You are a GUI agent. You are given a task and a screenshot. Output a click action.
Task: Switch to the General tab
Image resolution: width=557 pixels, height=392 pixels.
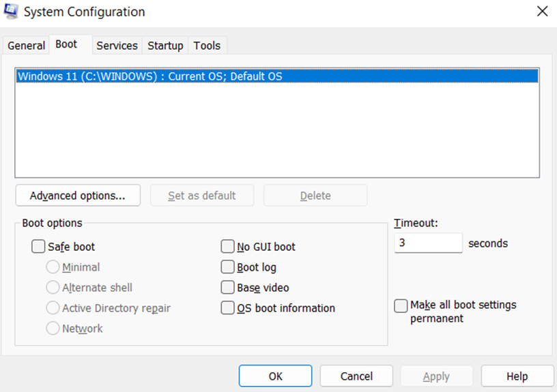point(26,46)
